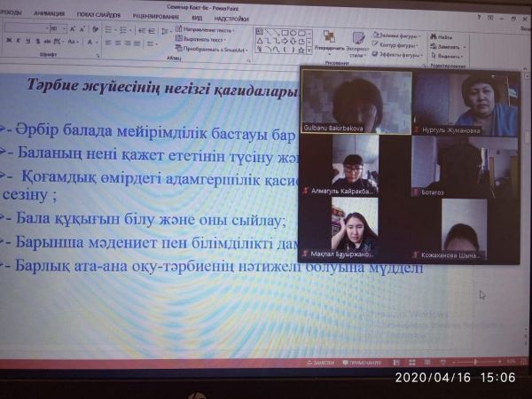Open the Показ слайдов ribbon tab
This screenshot has width=532, height=399.
[x=98, y=15]
